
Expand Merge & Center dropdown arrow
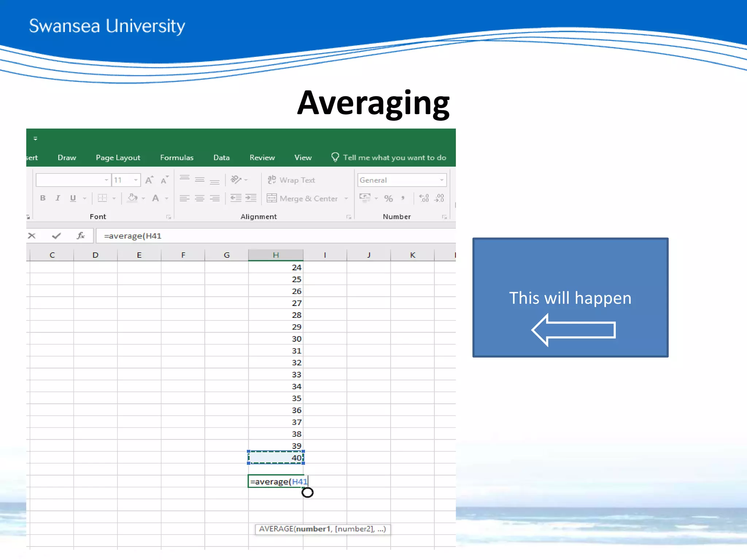tap(346, 199)
